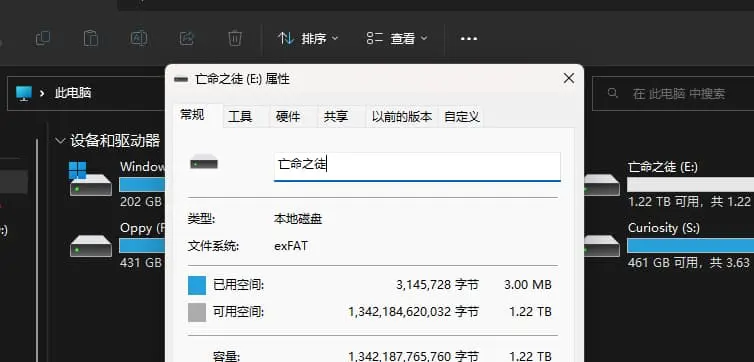Viewport: 754px width, 362px height.
Task: Click the 亡命之徒 (E:) drive usage bar
Action: tap(691, 185)
